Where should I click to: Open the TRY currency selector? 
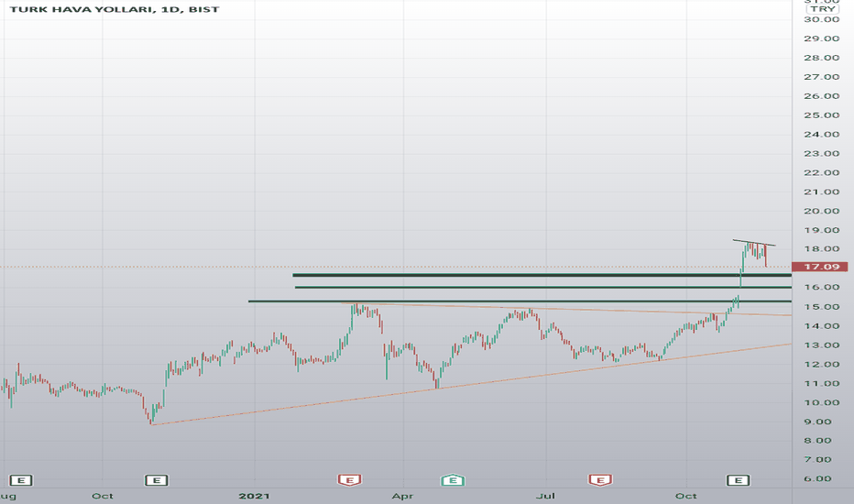[x=823, y=9]
